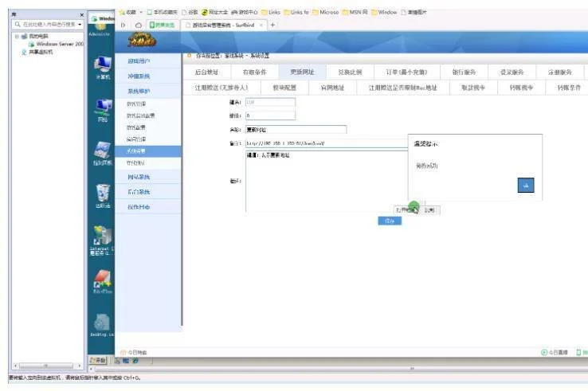Open a new browser tab with plus button
Image resolution: width=588 pixels, height=391 pixels.
tap(273, 25)
